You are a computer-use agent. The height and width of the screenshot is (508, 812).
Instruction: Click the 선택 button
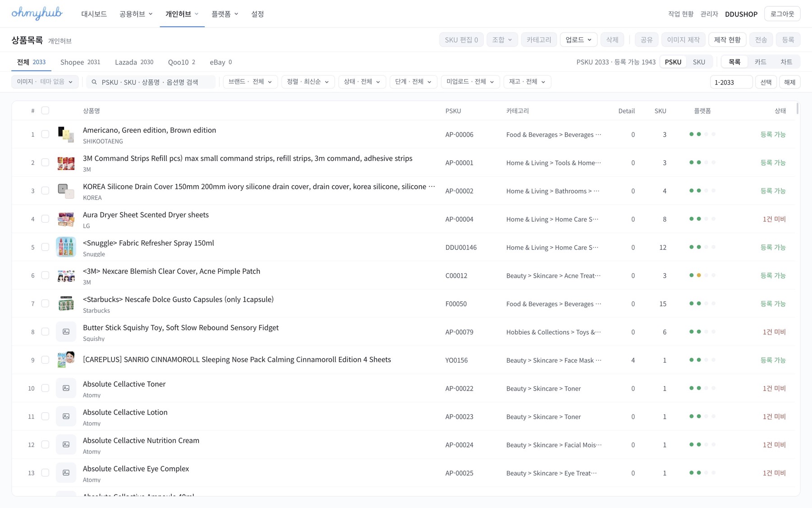point(766,82)
